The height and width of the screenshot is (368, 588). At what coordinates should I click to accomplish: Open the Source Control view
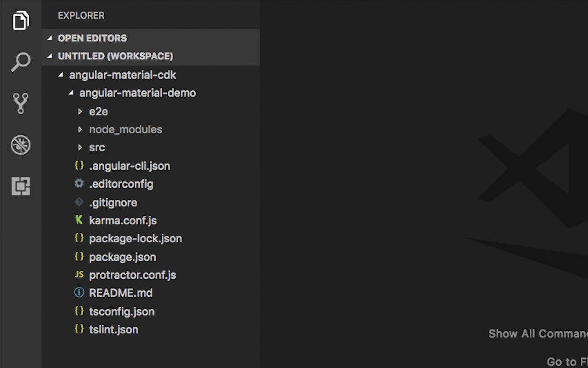click(x=21, y=103)
